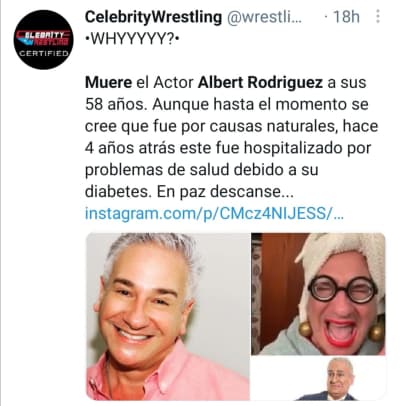Open the CelebrityWrestling round profile avatar
The image size is (400, 406).
pyautogui.click(x=43, y=40)
